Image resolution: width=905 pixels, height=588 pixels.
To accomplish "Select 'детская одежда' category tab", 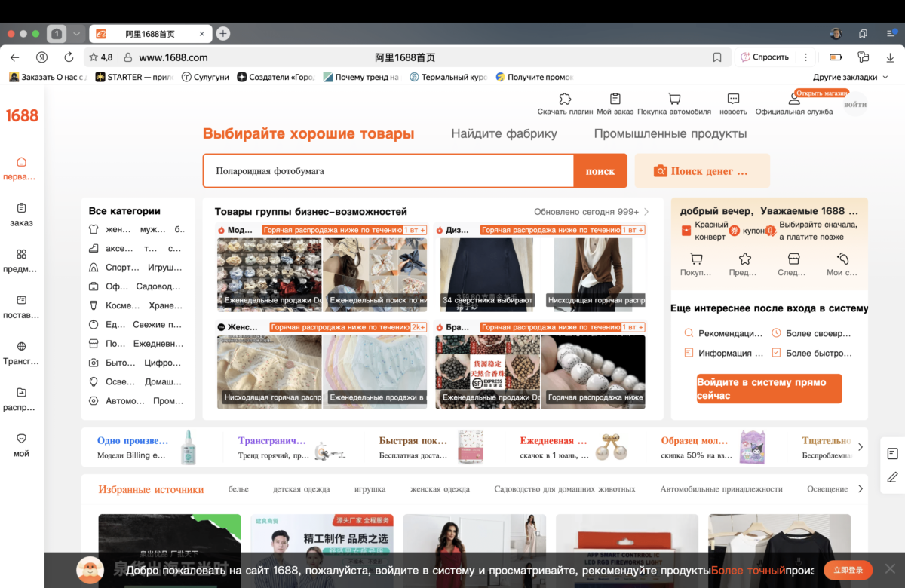I will click(301, 489).
